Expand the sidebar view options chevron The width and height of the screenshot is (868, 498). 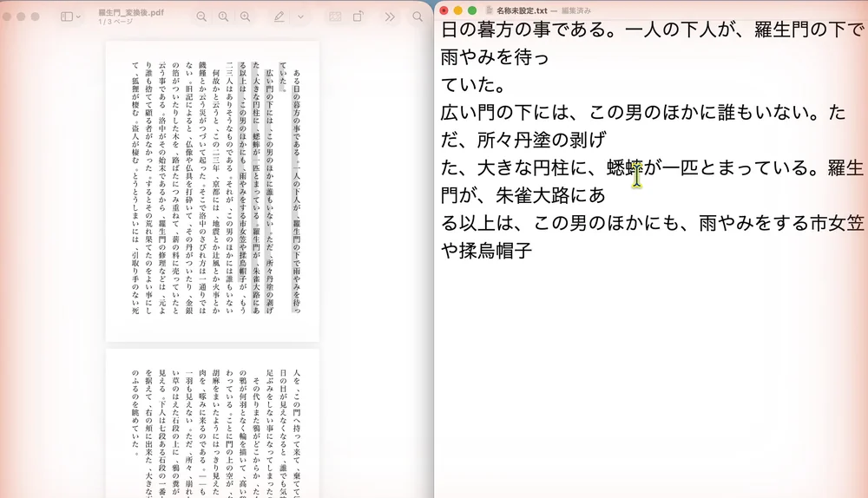tap(78, 16)
